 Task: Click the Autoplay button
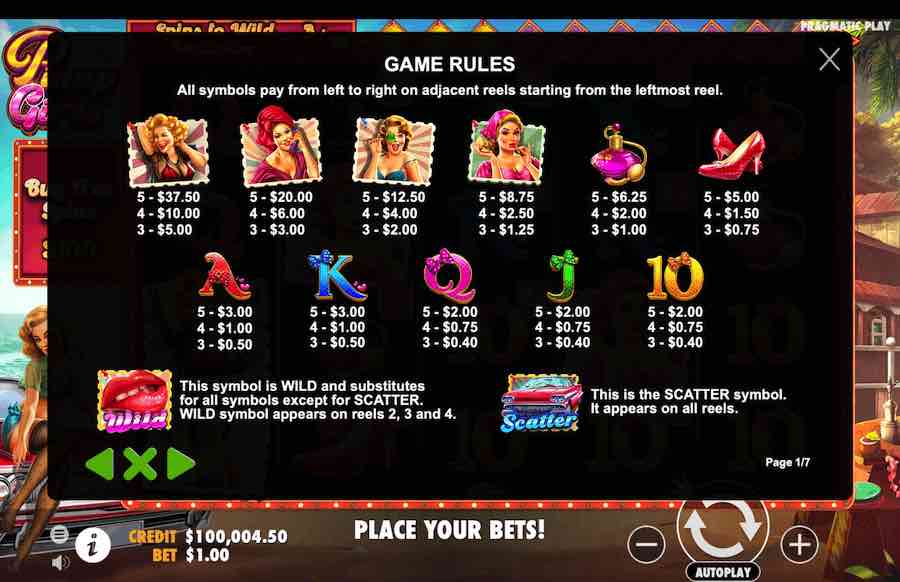click(723, 572)
